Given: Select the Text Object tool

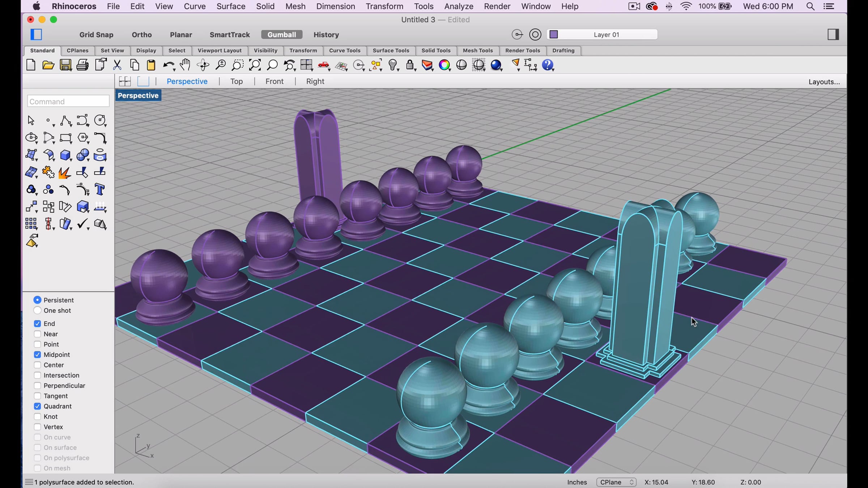Looking at the screenshot, I should pyautogui.click(x=100, y=190).
